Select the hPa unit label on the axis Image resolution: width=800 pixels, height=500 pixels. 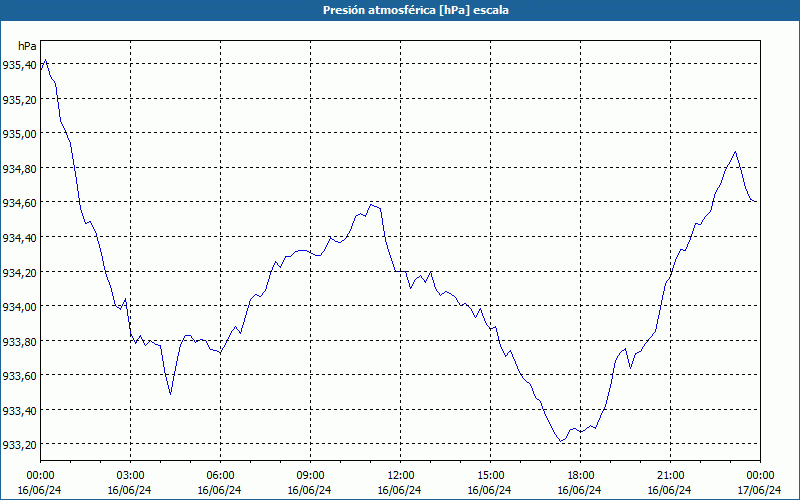click(x=27, y=46)
